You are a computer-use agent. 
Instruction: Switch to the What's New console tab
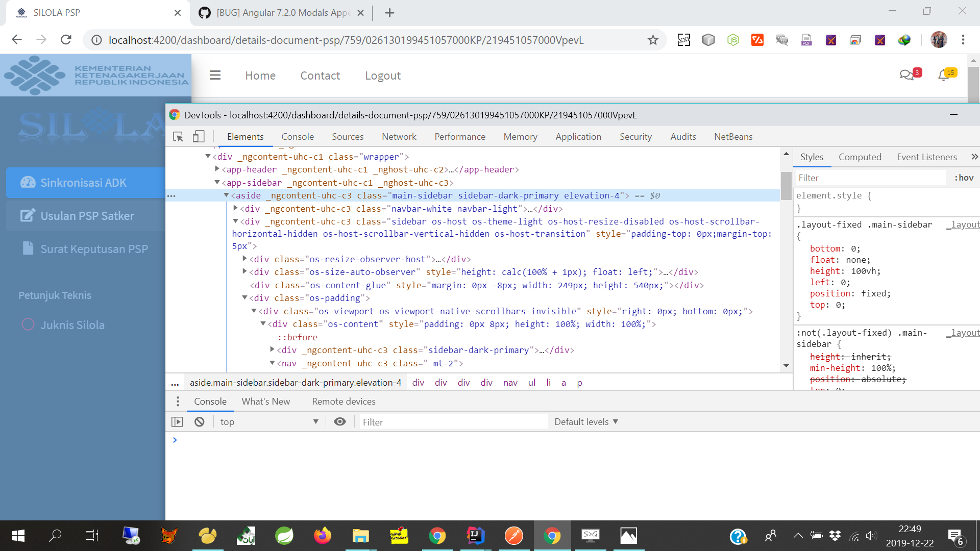click(x=266, y=402)
